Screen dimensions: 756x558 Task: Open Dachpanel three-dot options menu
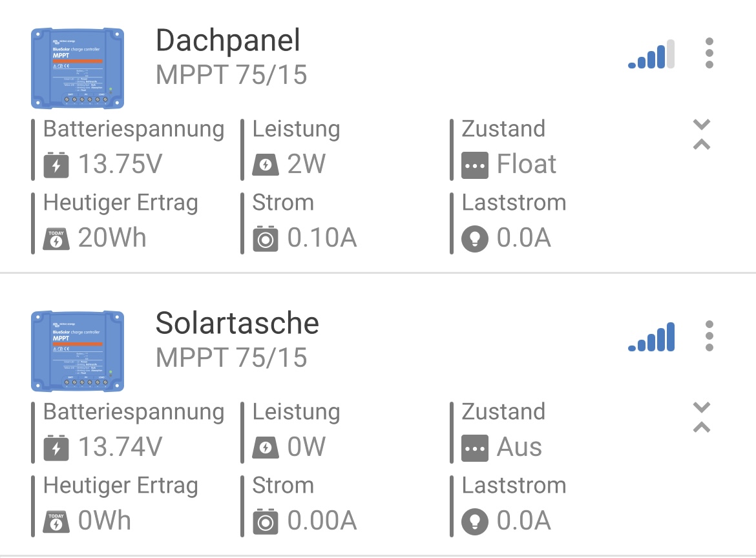pos(709,53)
